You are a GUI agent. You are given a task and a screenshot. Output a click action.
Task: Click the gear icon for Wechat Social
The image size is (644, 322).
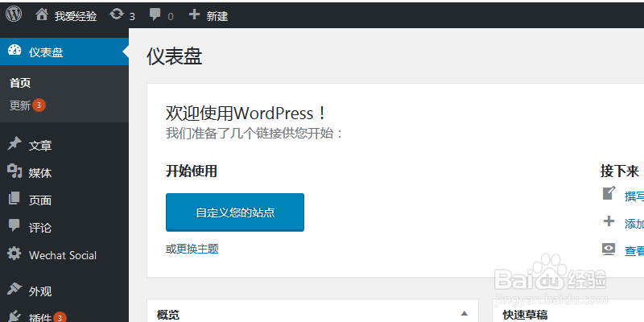point(14,254)
